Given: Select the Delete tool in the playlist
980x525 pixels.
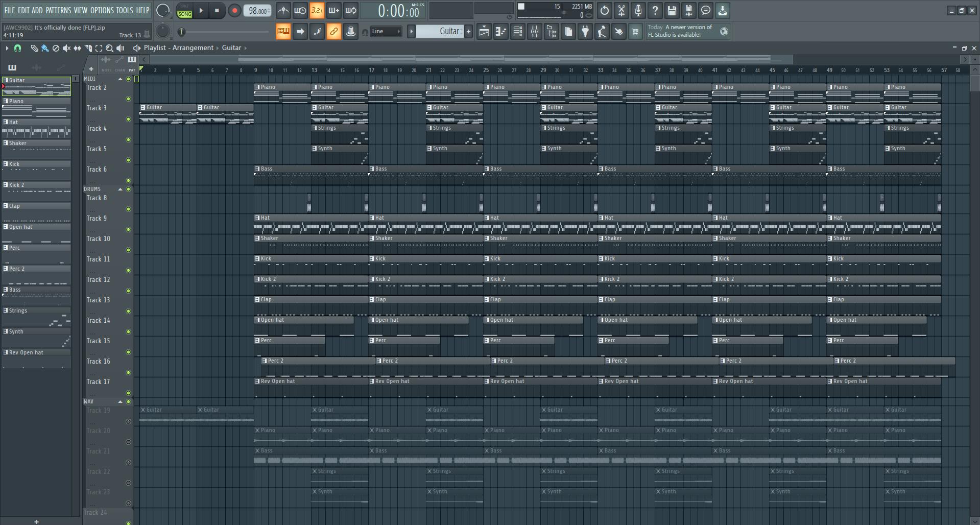Looking at the screenshot, I should 56,48.
